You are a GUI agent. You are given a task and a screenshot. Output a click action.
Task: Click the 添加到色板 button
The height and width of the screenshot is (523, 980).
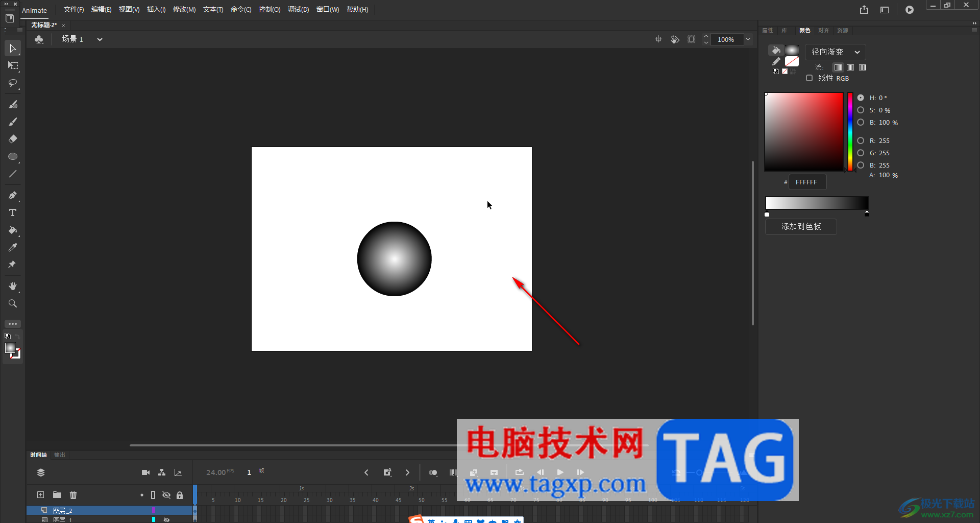click(801, 226)
